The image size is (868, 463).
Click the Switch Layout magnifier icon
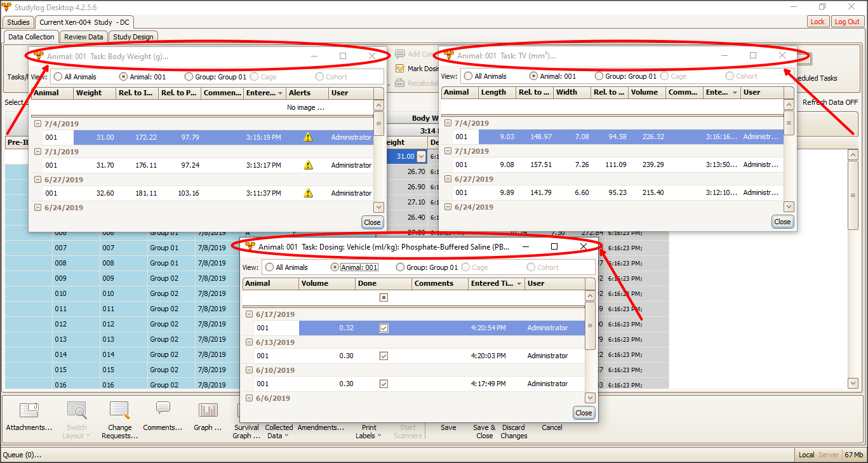tap(77, 410)
